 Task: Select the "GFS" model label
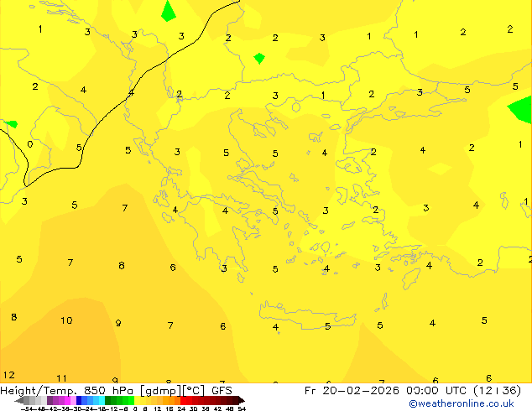pos(222,390)
